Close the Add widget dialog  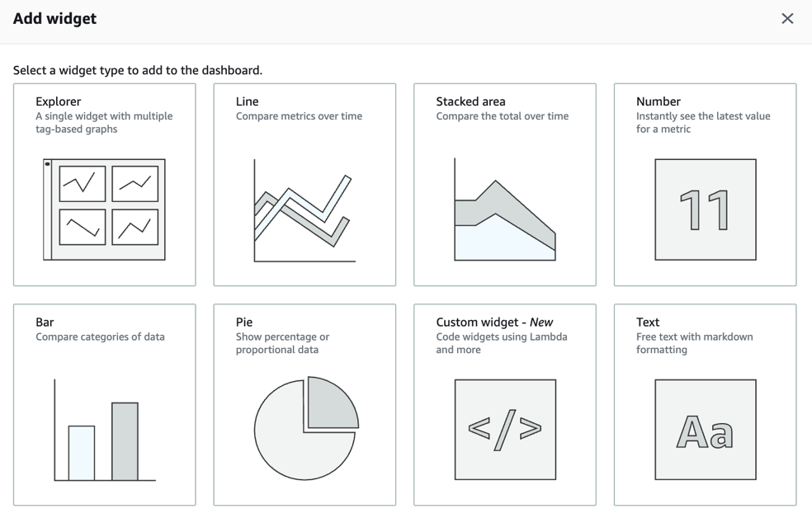(788, 18)
